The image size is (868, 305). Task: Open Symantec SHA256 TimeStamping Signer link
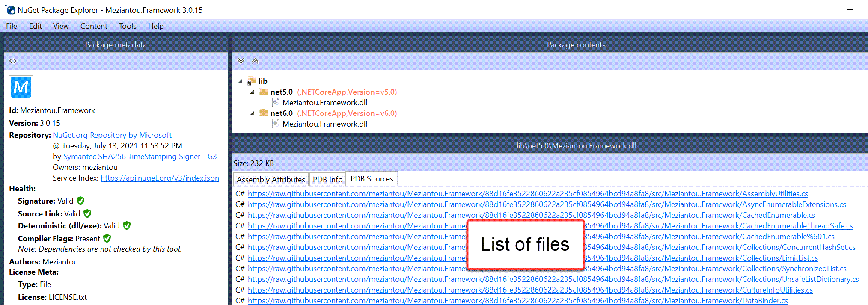click(140, 157)
